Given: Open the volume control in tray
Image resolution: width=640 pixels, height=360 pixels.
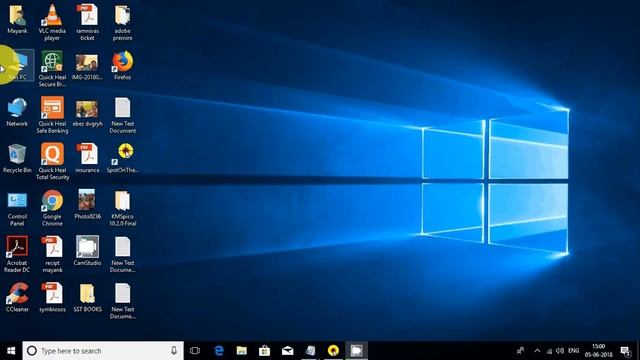Looking at the screenshot, I should point(560,351).
